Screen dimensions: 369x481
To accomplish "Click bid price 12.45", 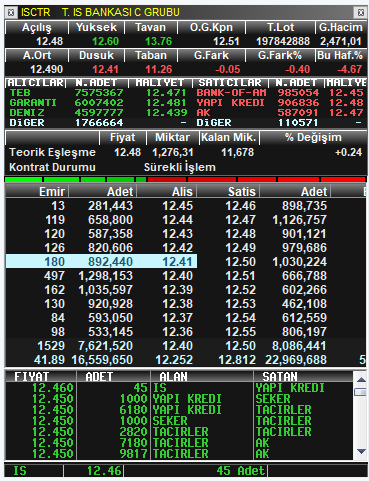I will 177,206.
